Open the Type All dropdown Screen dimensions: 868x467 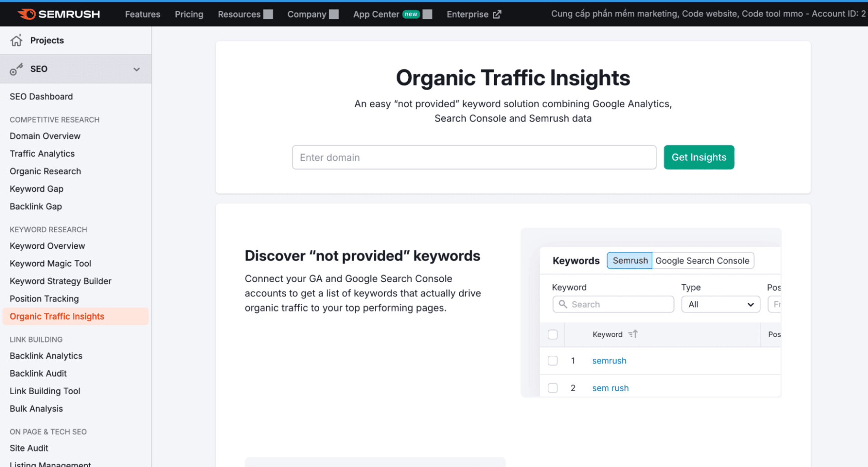[x=721, y=304]
